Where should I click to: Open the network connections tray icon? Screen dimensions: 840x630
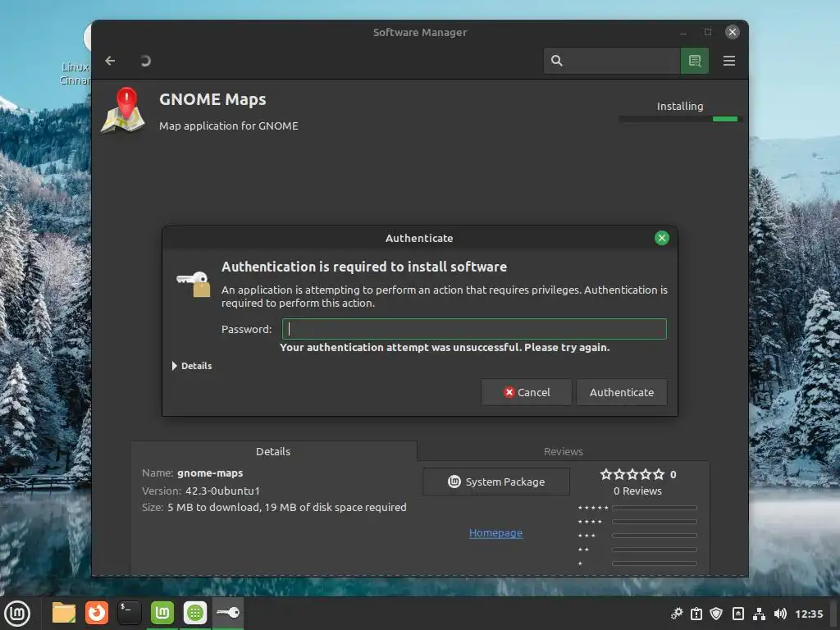(x=759, y=614)
